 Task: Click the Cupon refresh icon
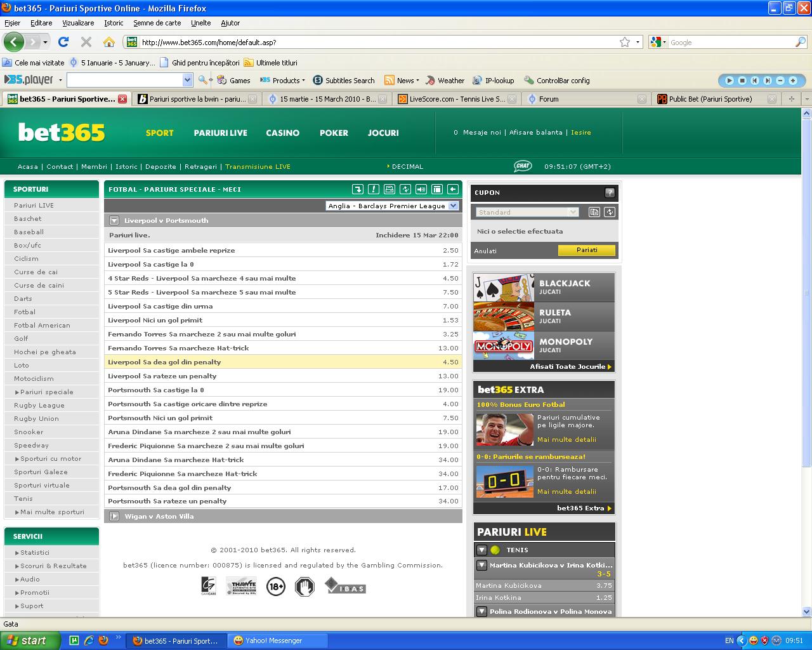(610, 212)
